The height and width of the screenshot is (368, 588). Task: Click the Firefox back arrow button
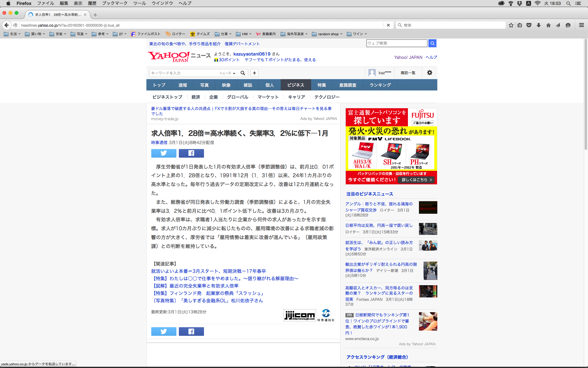click(x=6, y=25)
